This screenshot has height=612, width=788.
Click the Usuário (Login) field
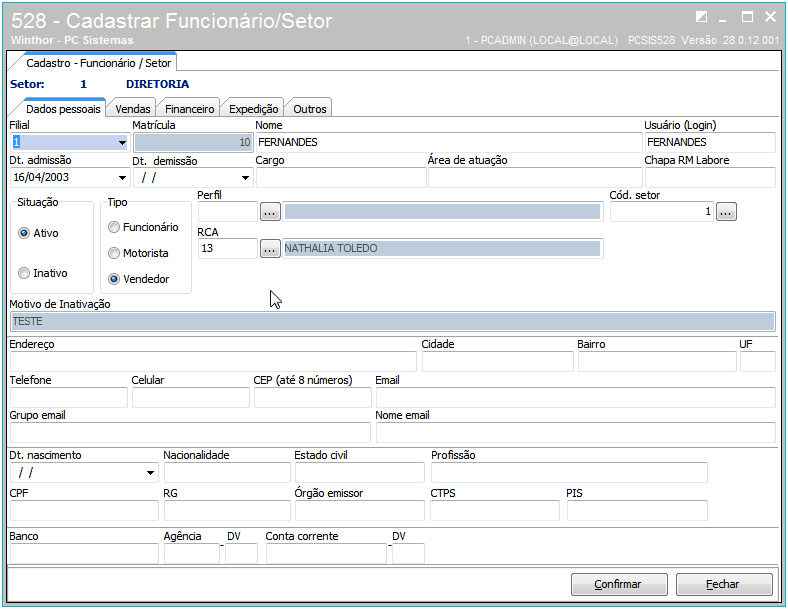point(710,143)
